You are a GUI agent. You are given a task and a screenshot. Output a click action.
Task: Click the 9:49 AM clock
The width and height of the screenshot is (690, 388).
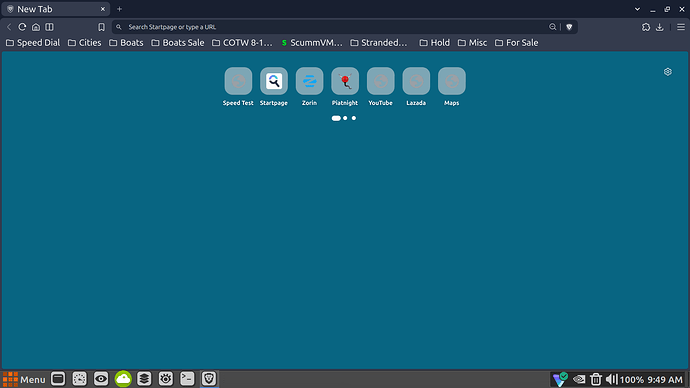tap(665, 380)
